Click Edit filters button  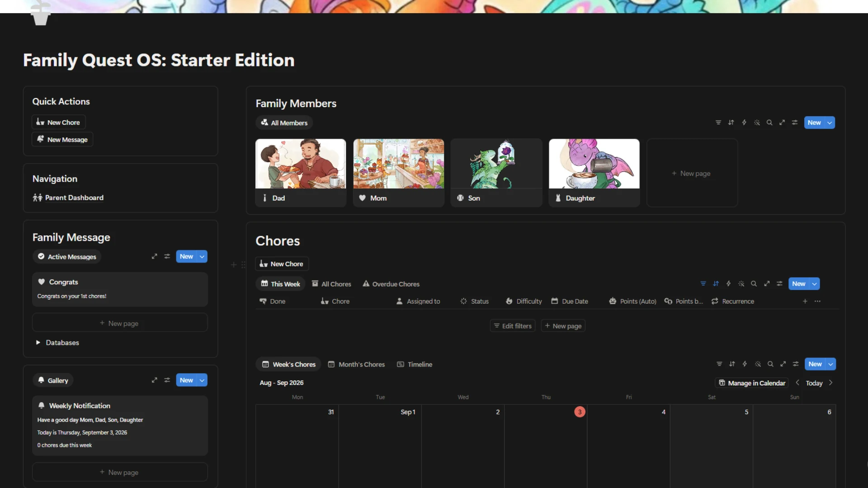pos(513,326)
